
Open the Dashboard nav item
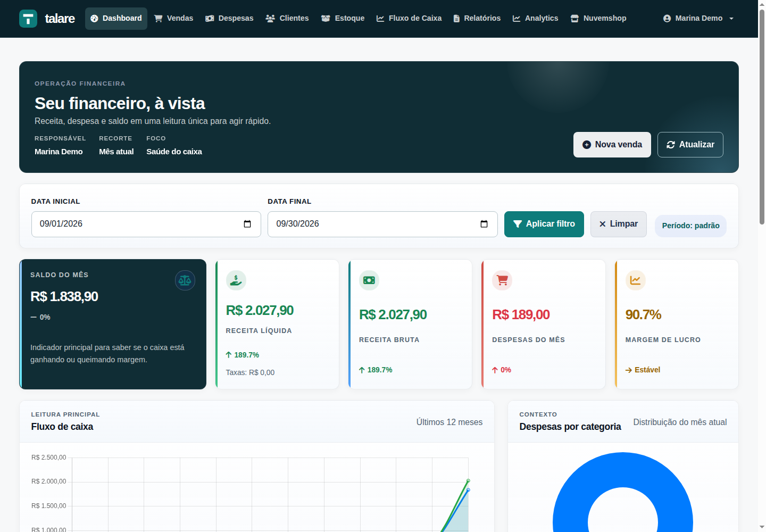116,19
